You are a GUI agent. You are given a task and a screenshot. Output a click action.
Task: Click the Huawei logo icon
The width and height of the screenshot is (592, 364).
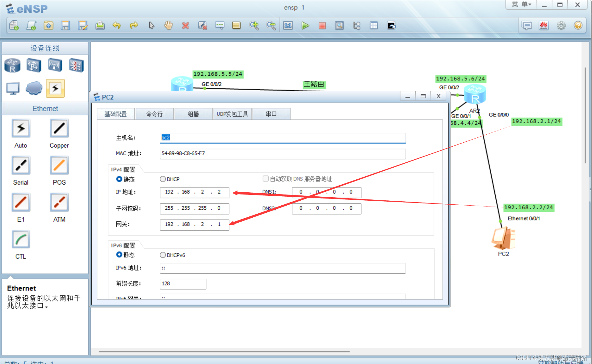click(x=544, y=25)
